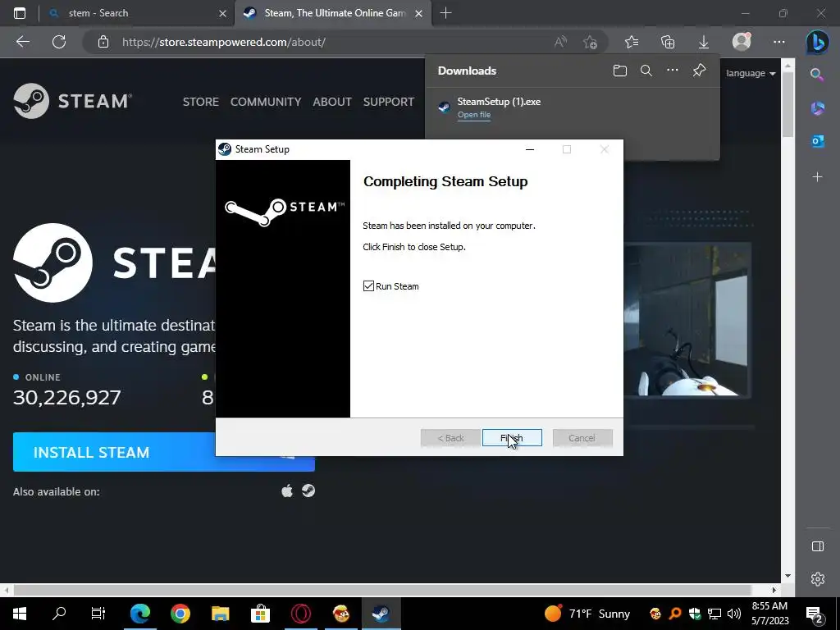The image size is (840, 630).
Task: Click the horizontal scrollbar at page bottom
Action: click(x=382, y=590)
